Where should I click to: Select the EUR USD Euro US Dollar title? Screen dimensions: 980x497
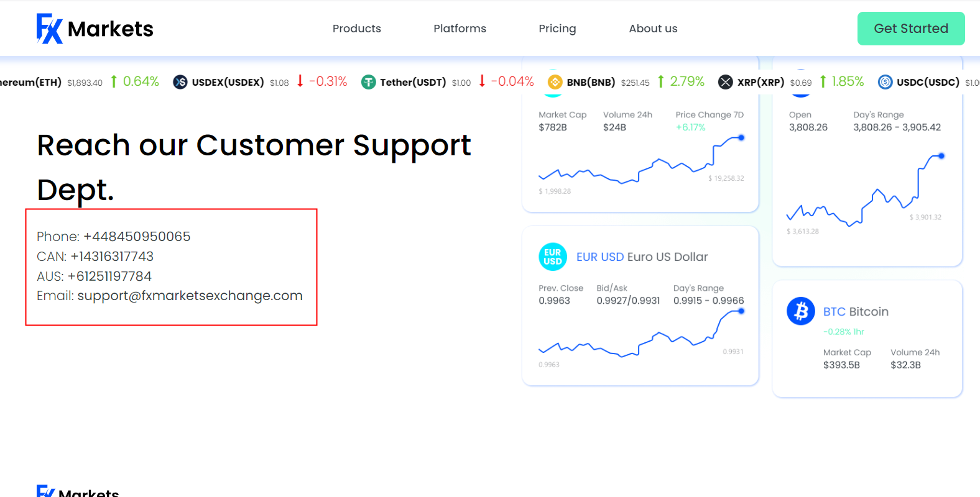pyautogui.click(x=642, y=257)
